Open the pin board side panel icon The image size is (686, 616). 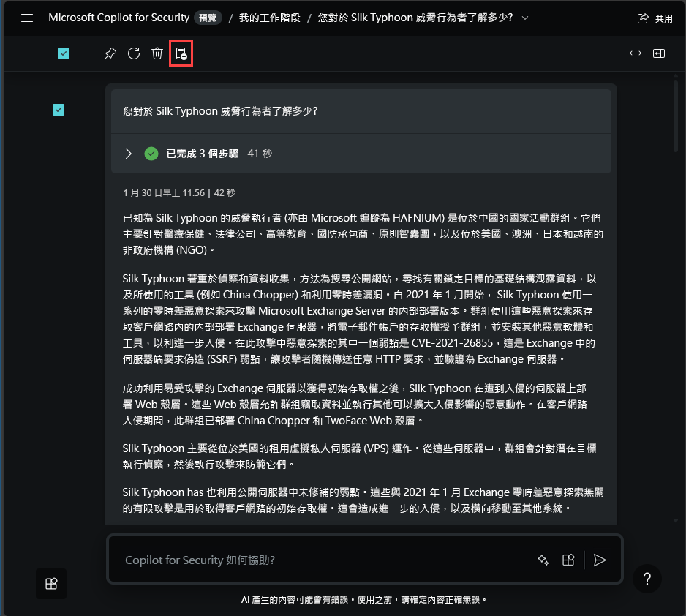[659, 53]
